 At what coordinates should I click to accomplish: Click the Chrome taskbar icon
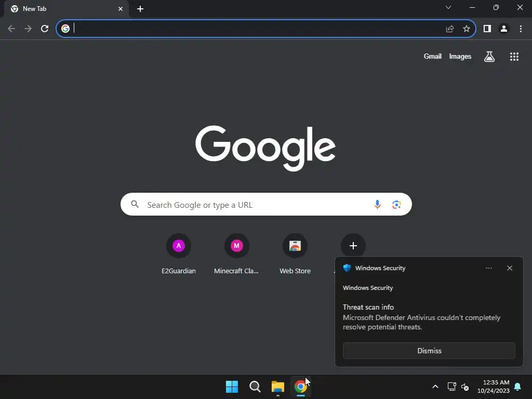pyautogui.click(x=301, y=387)
